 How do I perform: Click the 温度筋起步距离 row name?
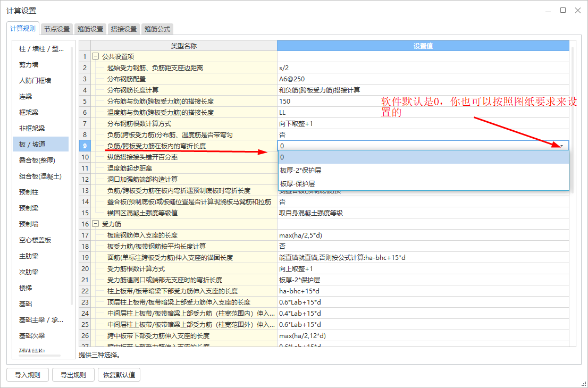click(x=129, y=168)
